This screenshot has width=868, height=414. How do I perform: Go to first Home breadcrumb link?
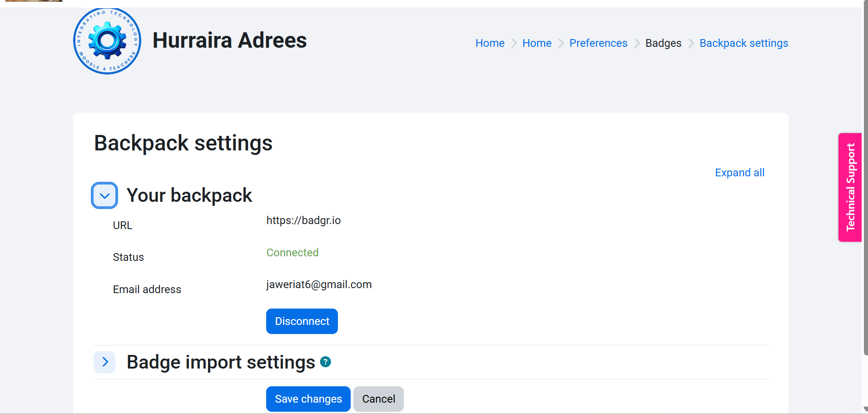490,43
